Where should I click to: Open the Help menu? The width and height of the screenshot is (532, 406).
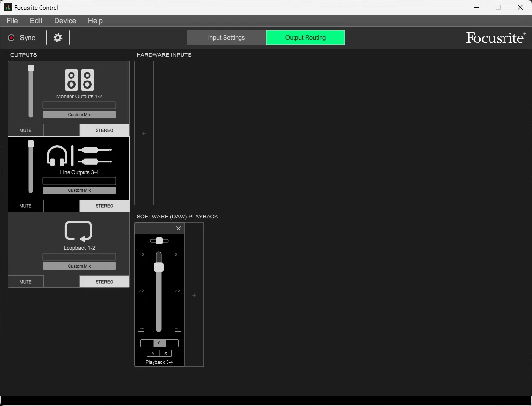point(95,21)
